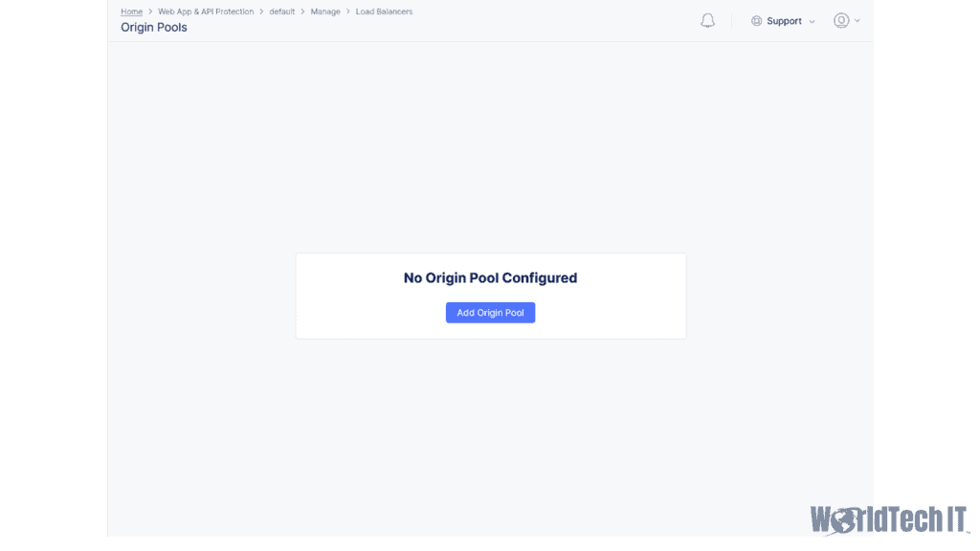Click the Origin Pools page title
Screen dimensions: 980x551
pos(154,28)
